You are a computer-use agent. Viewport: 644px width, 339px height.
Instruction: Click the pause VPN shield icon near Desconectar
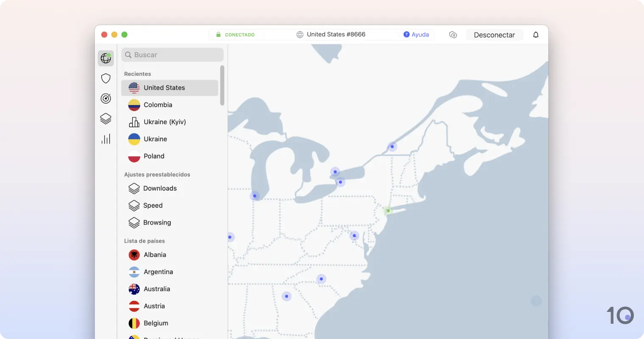453,35
